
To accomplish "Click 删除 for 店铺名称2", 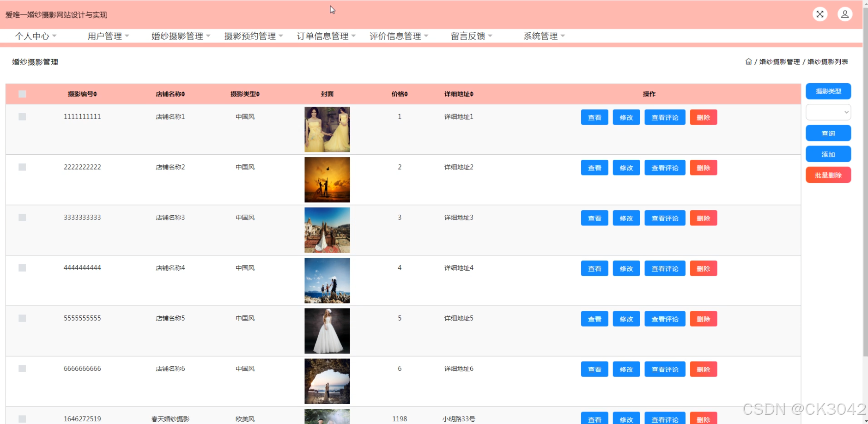I will [x=704, y=168].
